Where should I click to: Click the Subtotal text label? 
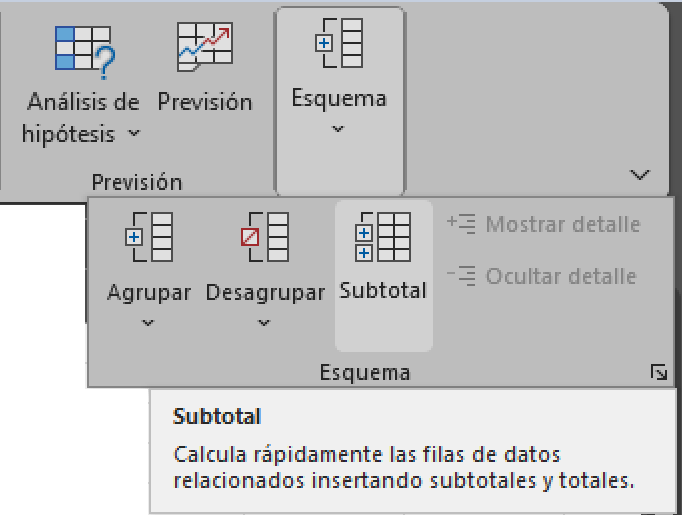point(383,290)
